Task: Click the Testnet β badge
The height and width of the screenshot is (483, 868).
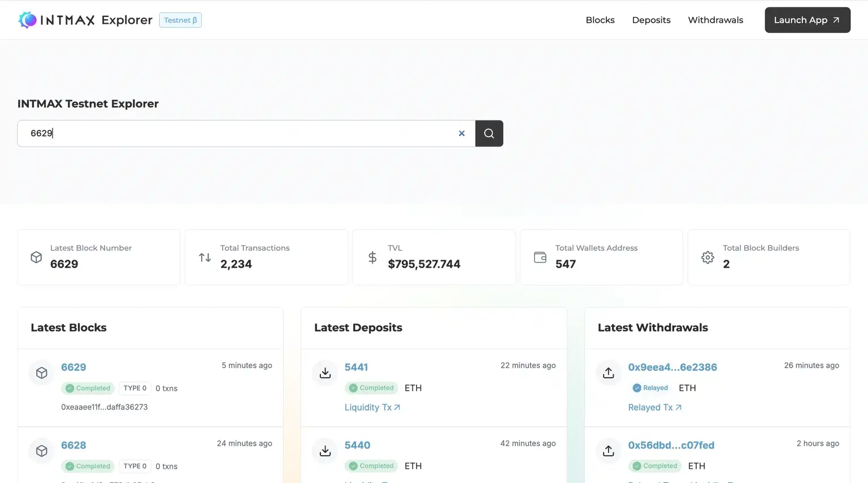Action: 180,20
